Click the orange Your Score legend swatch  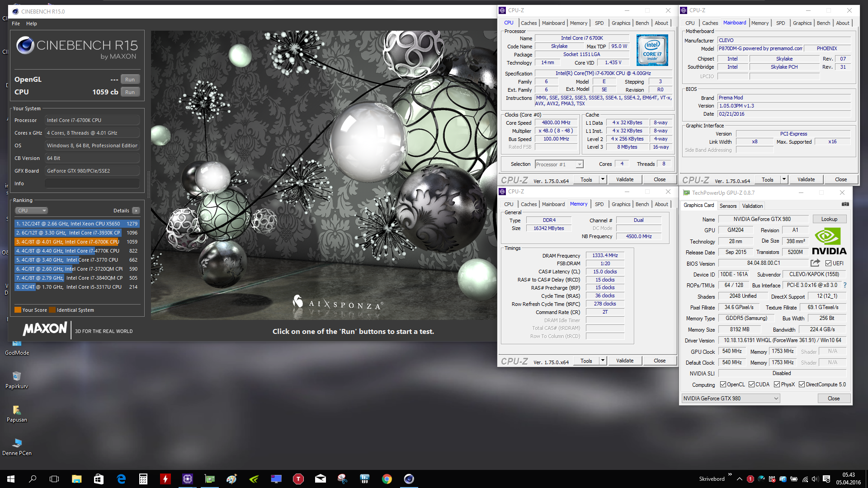click(x=18, y=310)
